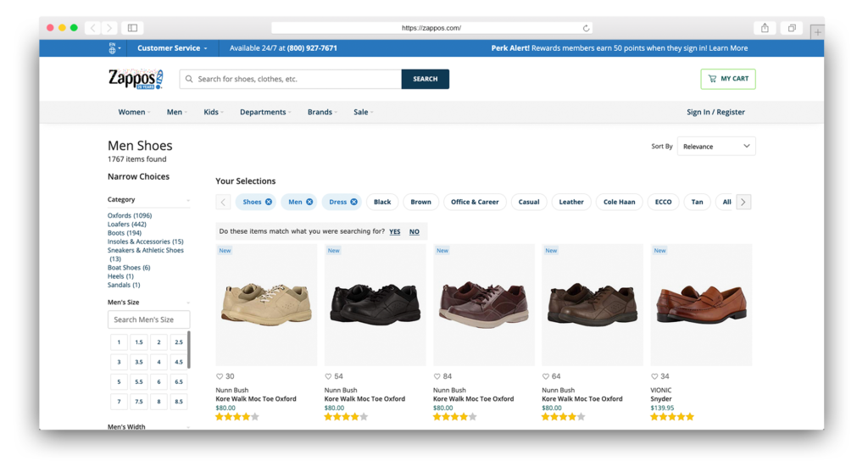The image size is (868, 461).
Task: Answer YES to search match question
Action: tap(395, 232)
